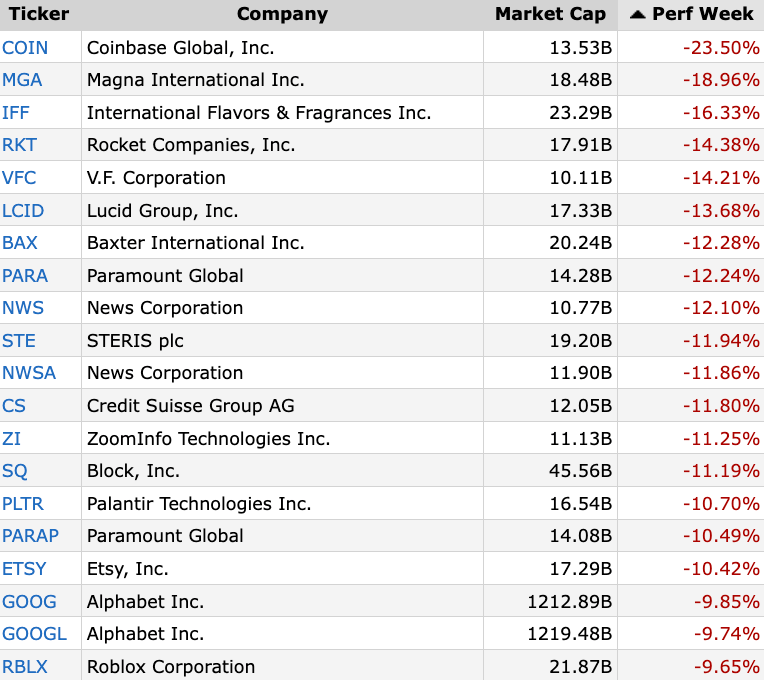Click the Perf Week sort arrow icon

click(x=637, y=14)
